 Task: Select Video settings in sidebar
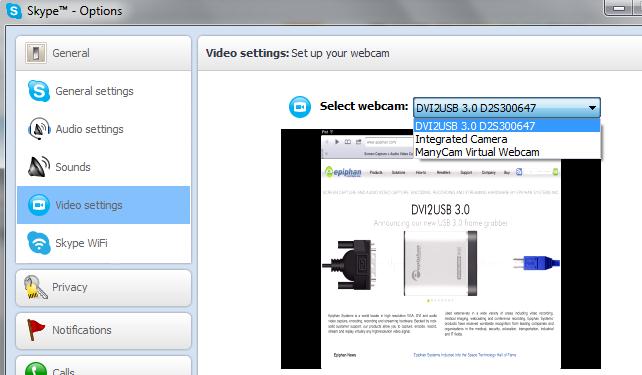coord(104,205)
